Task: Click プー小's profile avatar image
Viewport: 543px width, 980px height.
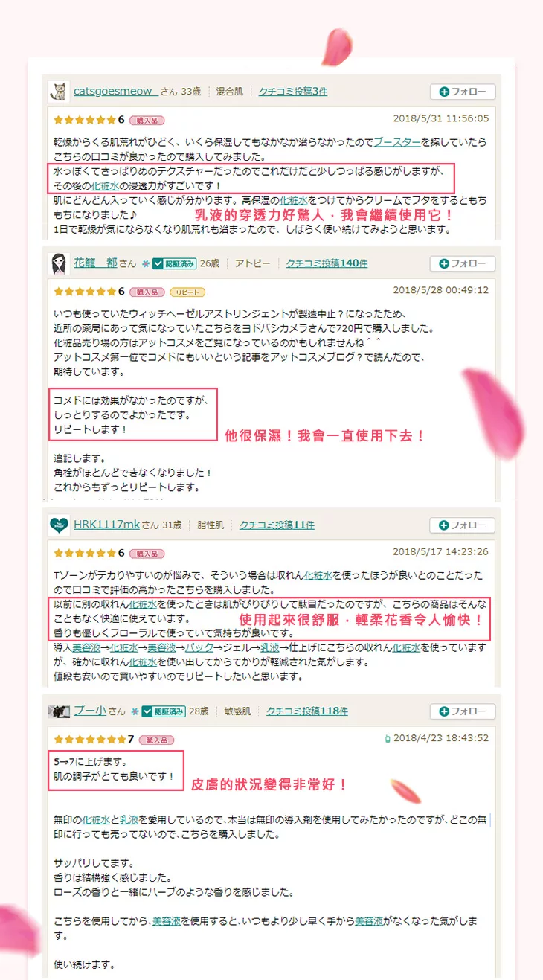Action: click(x=60, y=711)
